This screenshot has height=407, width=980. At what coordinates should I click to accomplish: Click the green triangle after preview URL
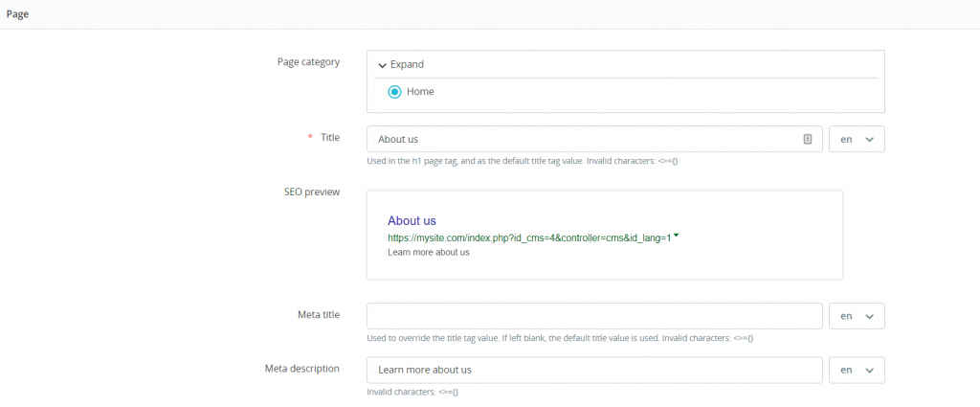click(x=677, y=235)
